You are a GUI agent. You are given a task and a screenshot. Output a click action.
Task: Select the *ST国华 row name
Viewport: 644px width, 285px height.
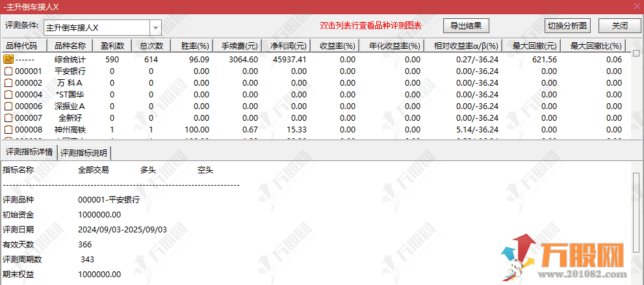point(70,95)
